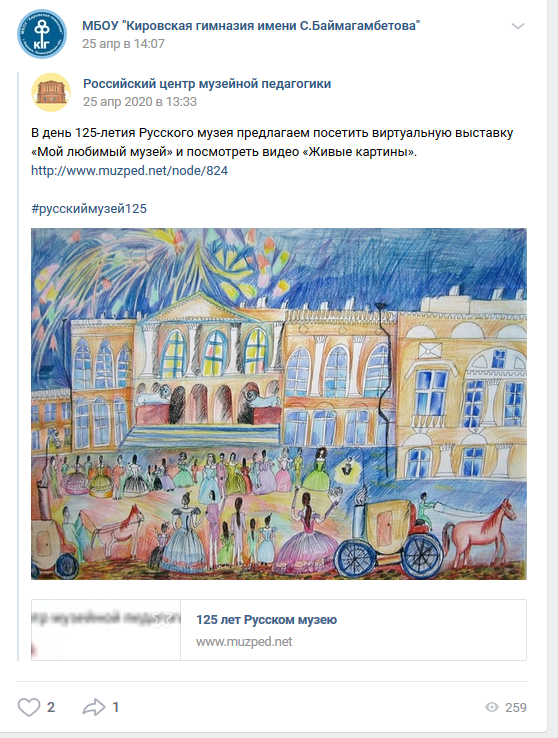This screenshot has width=558, height=738.
Task: Click the www.muzped.net preview domain
Action: tap(244, 642)
